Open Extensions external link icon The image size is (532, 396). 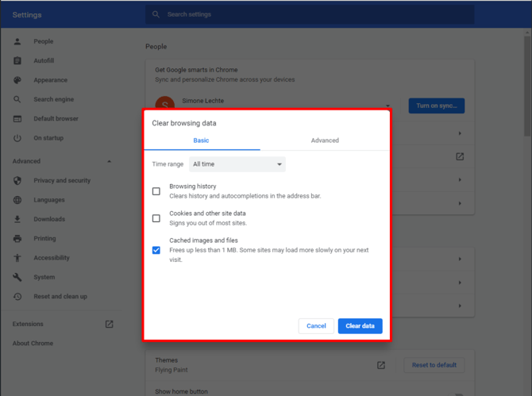[x=109, y=324]
